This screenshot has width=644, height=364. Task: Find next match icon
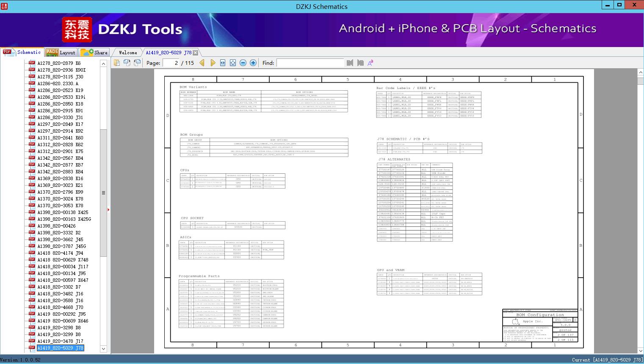tap(360, 63)
